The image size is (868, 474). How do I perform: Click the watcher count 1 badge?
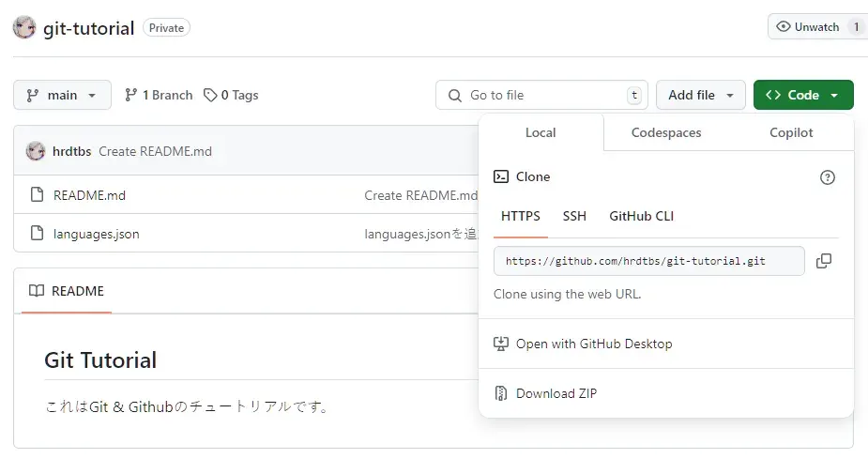[856, 26]
